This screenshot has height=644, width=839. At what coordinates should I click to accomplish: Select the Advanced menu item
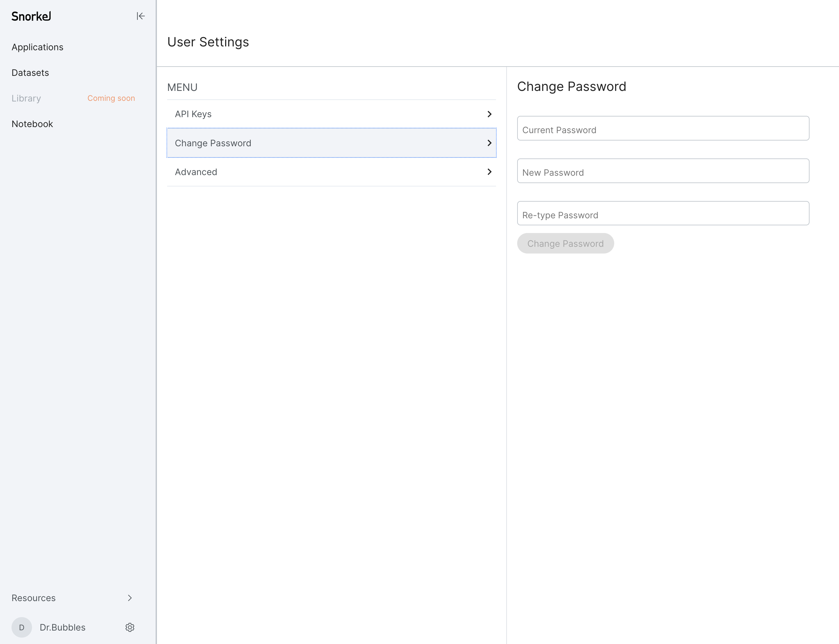tap(332, 172)
